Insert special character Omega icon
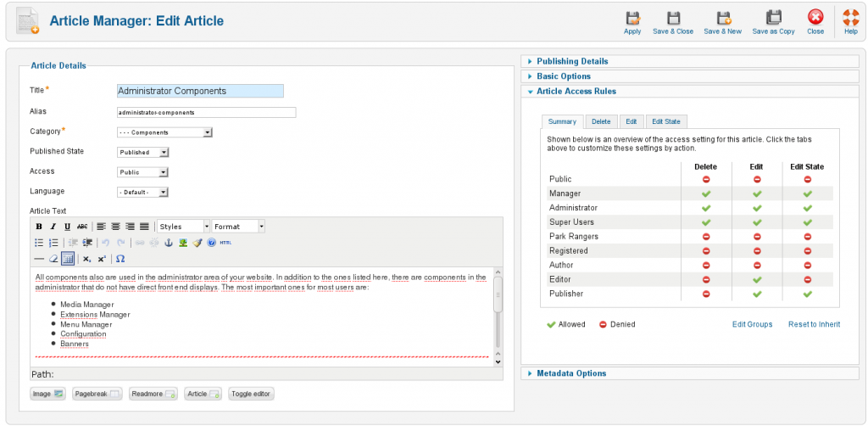Image resolution: width=868 pixels, height=426 pixels. coord(120,259)
